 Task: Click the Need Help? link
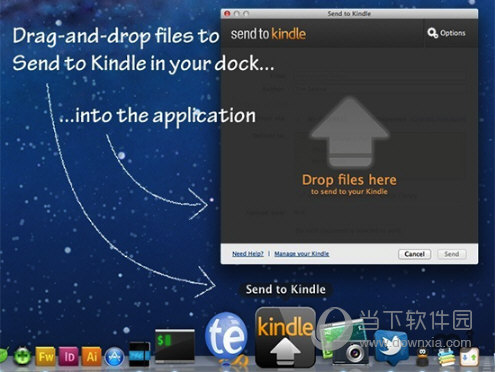click(x=247, y=254)
